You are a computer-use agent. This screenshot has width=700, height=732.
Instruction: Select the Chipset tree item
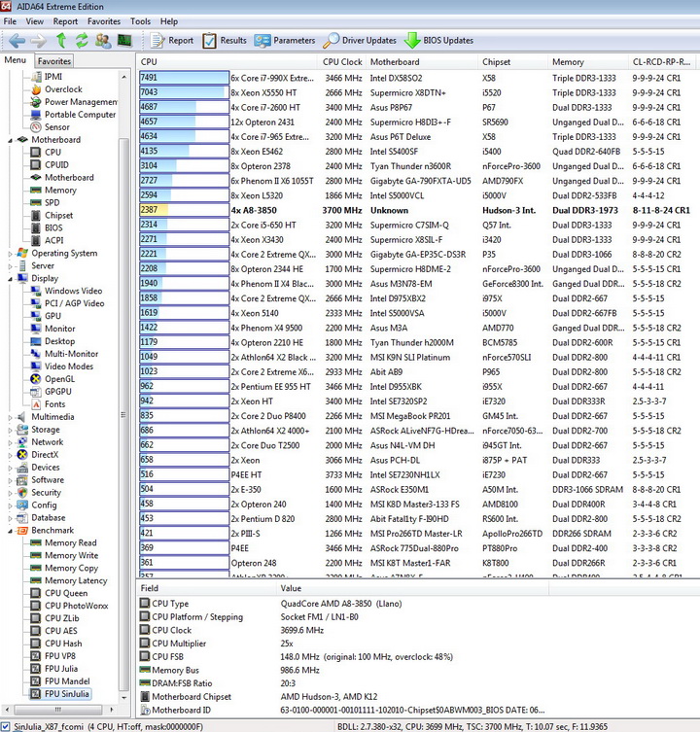[59, 215]
